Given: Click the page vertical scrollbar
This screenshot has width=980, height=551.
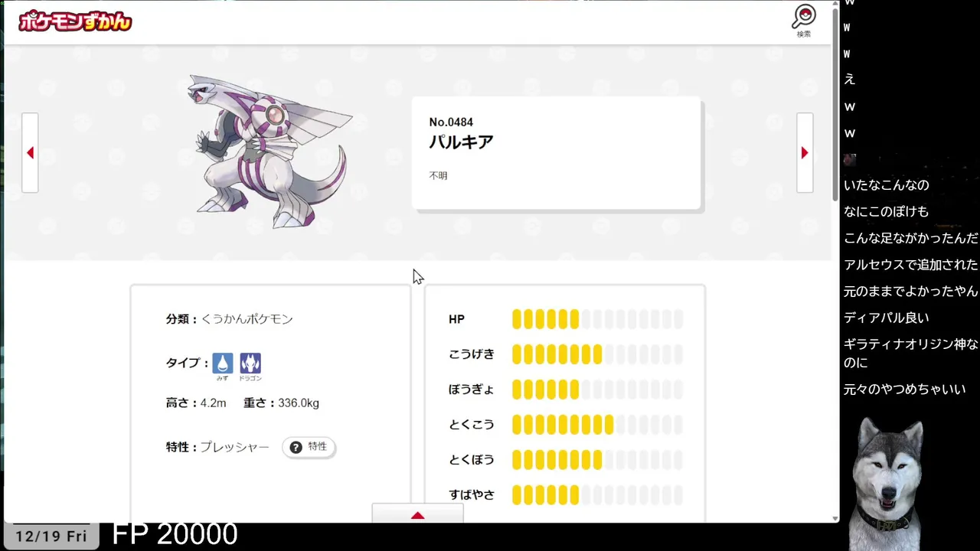Looking at the screenshot, I should tap(835, 103).
